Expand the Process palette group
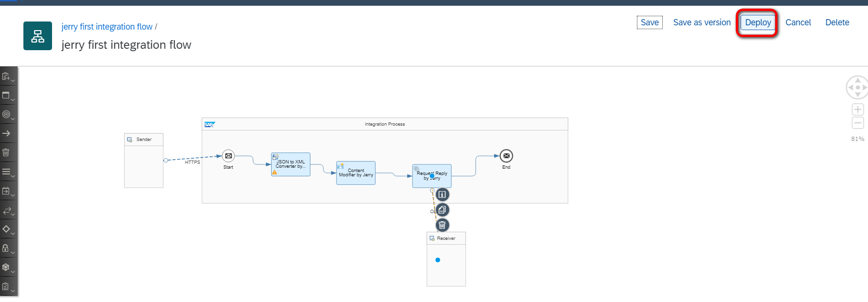868x302 pixels. click(x=8, y=96)
